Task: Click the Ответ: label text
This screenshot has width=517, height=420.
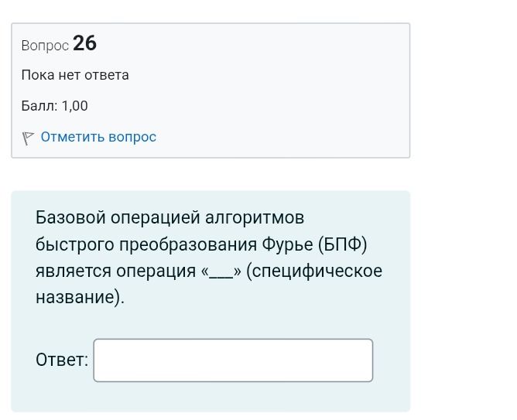Action: [62, 360]
